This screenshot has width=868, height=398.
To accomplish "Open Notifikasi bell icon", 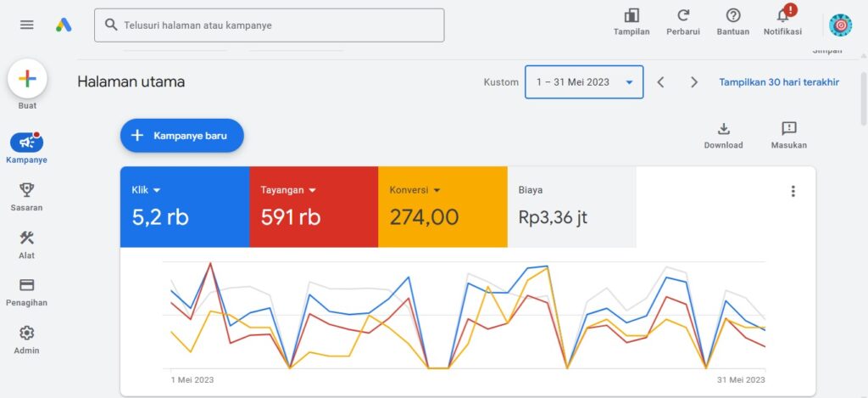I will [x=782, y=16].
